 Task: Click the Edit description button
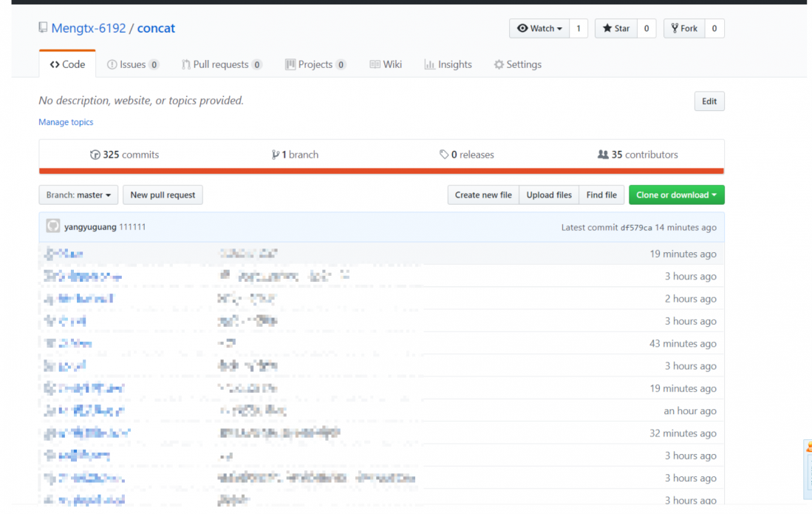(x=709, y=101)
